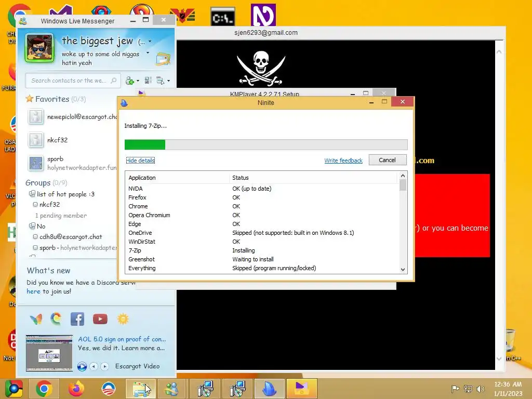Click the sun weather icon in Messenger
The width and height of the screenshot is (532, 399).
pyautogui.click(x=123, y=319)
